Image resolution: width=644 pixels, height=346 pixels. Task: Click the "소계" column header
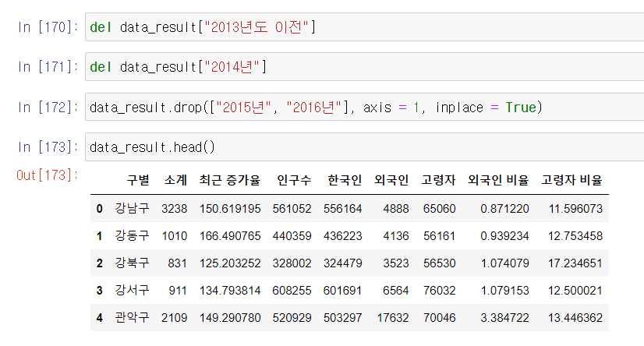(x=175, y=180)
